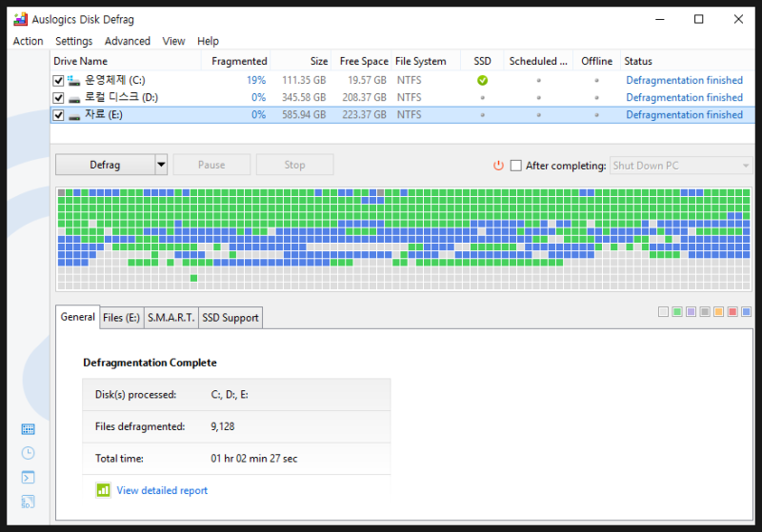The height and width of the screenshot is (532, 762).
Task: Expand the Defrag button dropdown arrow
Action: [161, 165]
